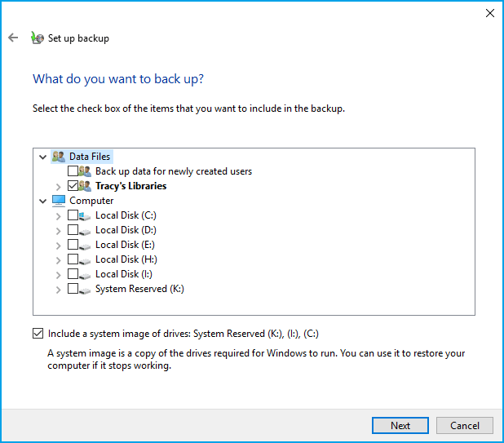Click the Tracy's Libraries user icon
The height and width of the screenshot is (443, 504).
click(x=86, y=186)
